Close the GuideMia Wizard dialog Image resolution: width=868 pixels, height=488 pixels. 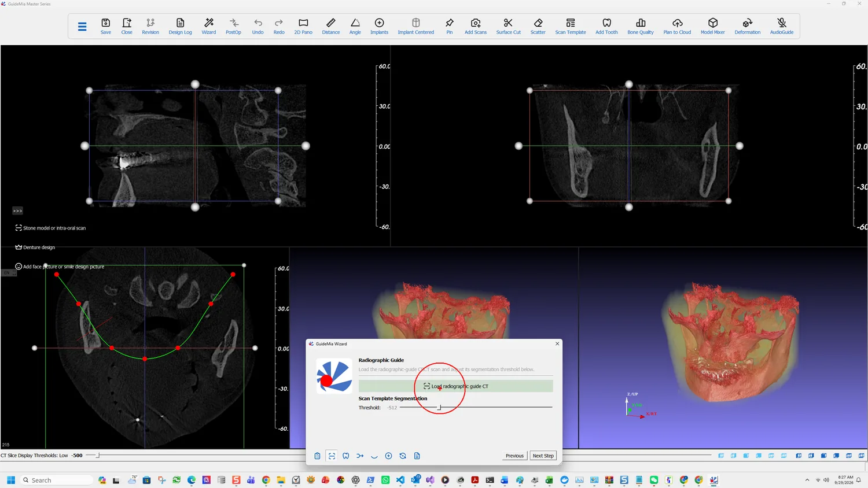557,343
